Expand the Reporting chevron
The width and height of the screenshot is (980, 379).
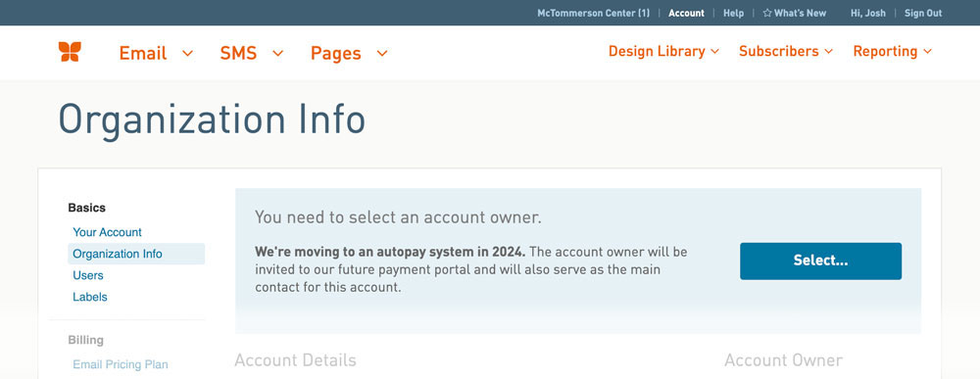pos(927,52)
